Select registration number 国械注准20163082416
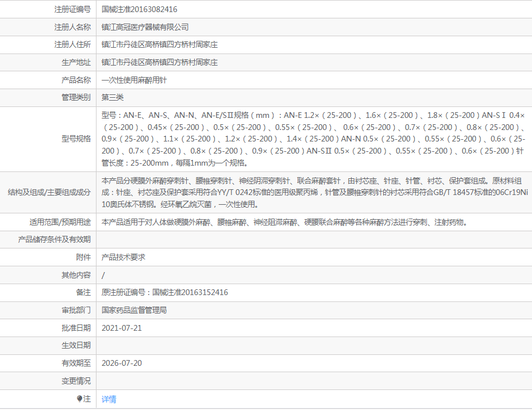Screen dimensions: 532x413 [x=140, y=10]
